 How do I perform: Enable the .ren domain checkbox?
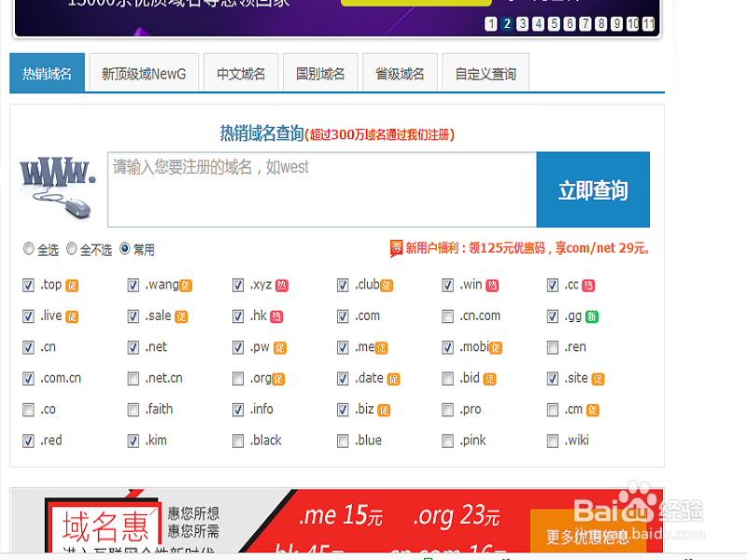553,346
